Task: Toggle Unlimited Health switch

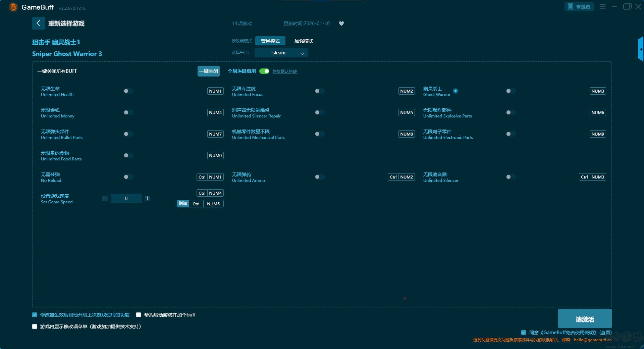Action: pyautogui.click(x=128, y=91)
